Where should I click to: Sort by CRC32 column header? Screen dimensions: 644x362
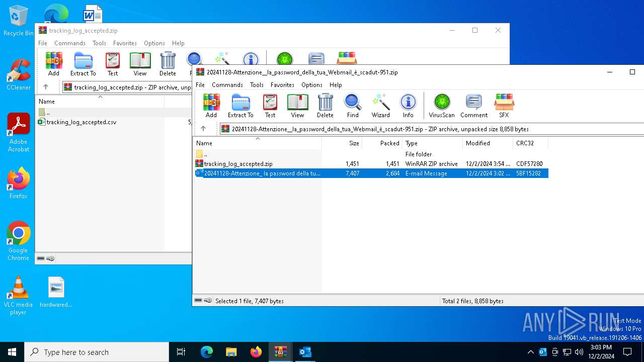(x=530, y=143)
